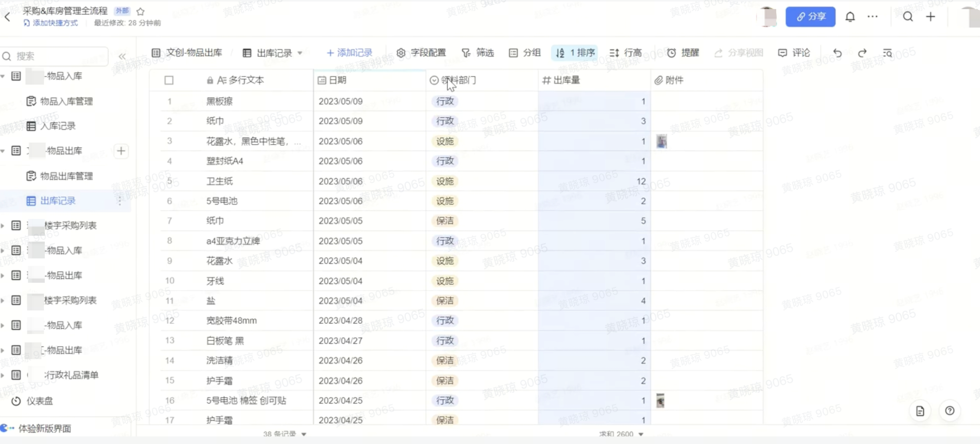Image resolution: width=980 pixels, height=444 pixels.
Task: Open 仪表盘 dashboard in the sidebar
Action: 39,401
